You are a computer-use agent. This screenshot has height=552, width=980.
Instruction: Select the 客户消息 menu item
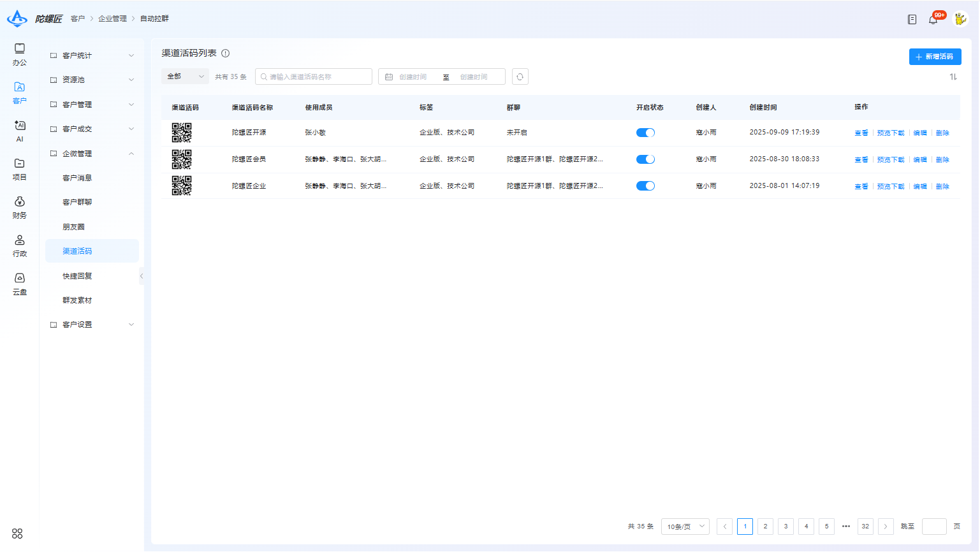pyautogui.click(x=92, y=178)
